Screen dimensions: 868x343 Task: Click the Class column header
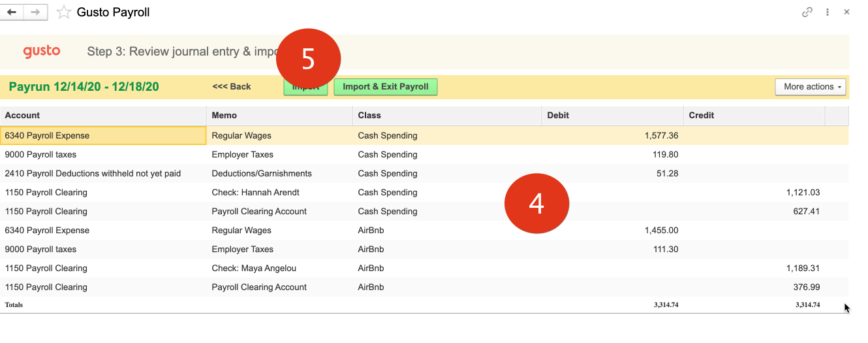(x=447, y=115)
